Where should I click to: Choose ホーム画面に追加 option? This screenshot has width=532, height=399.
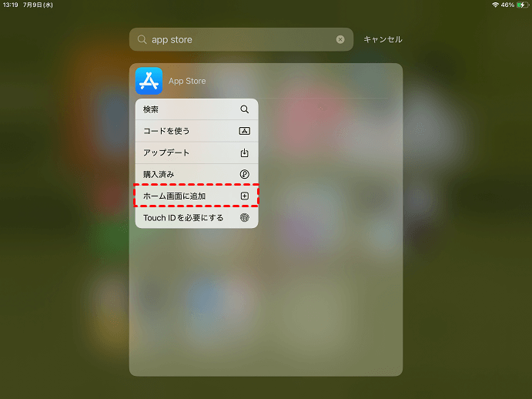coord(197,196)
